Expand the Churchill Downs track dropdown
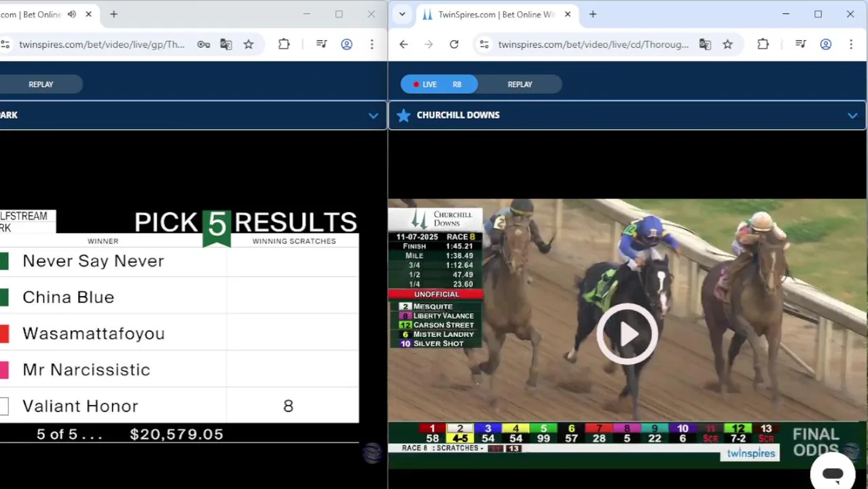The image size is (868, 489). pos(852,115)
